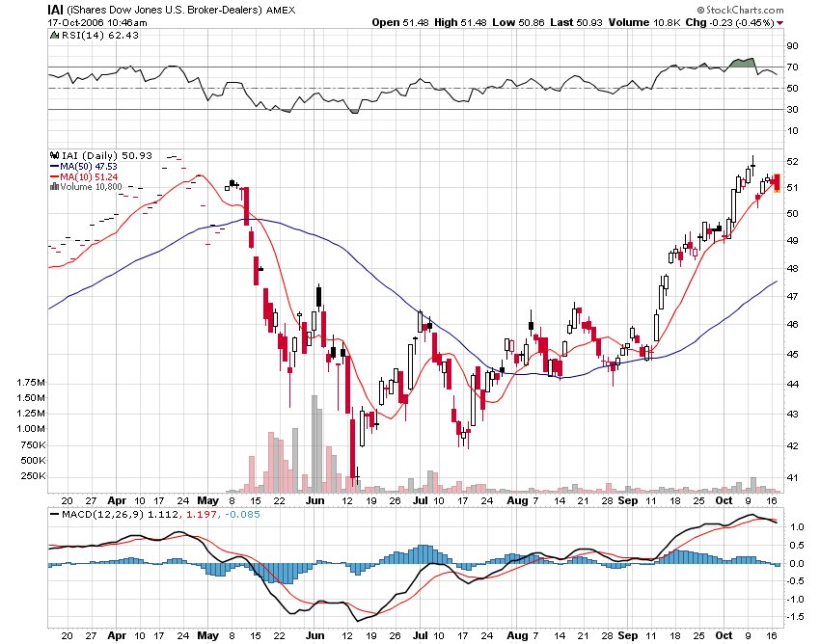Click the -1.5 MACD axis label

point(794,617)
